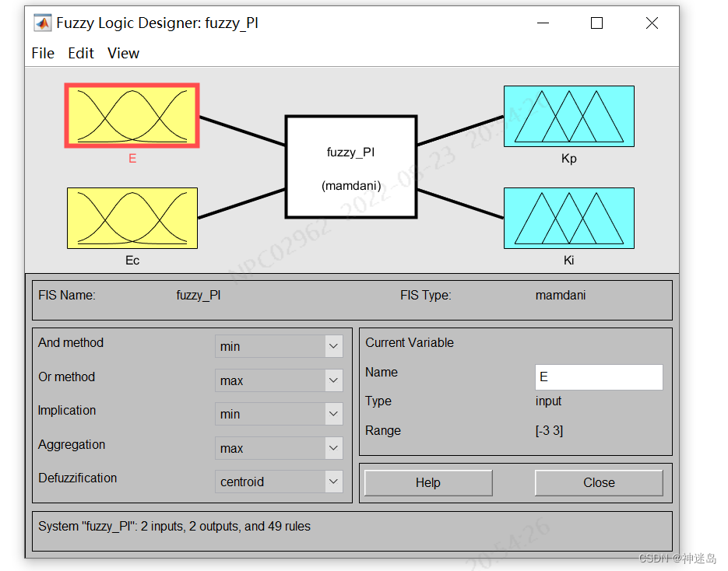
Task: Click the status text about 49 rules
Action: (x=174, y=527)
